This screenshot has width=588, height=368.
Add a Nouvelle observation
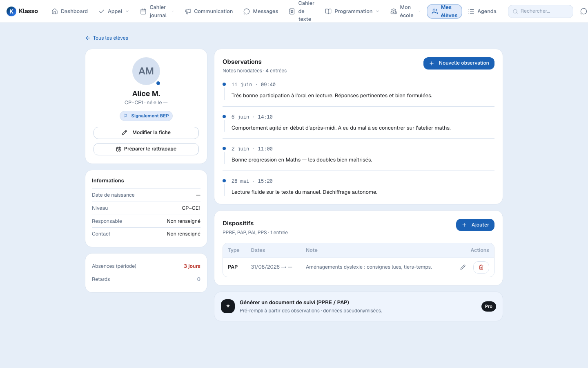point(459,63)
